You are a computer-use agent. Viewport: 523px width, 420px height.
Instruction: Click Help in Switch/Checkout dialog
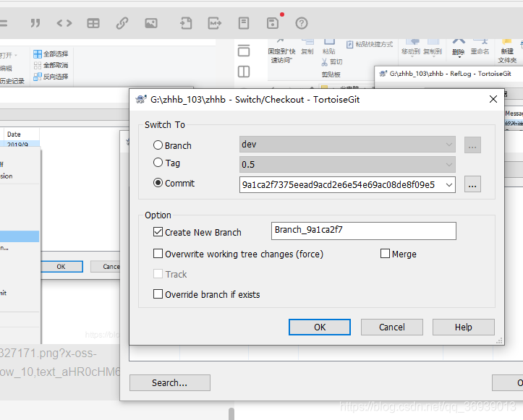(x=464, y=327)
